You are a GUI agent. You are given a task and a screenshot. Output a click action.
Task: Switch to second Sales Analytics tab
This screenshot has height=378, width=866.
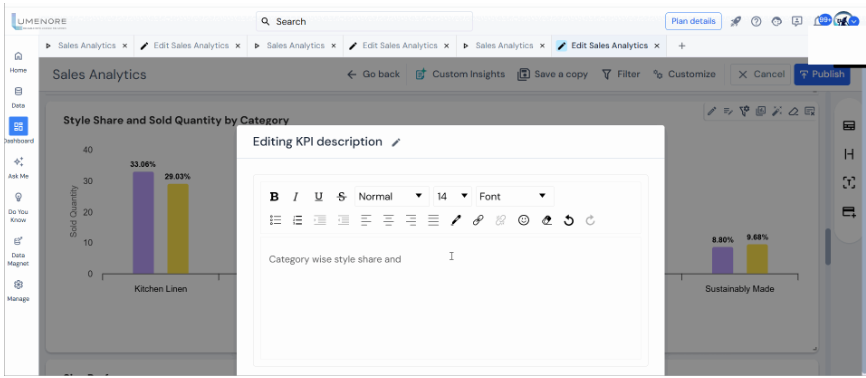(x=295, y=45)
